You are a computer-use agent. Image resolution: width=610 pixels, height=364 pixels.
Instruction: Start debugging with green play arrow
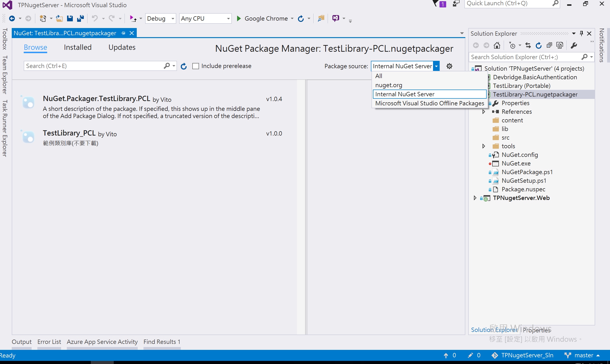pos(238,18)
